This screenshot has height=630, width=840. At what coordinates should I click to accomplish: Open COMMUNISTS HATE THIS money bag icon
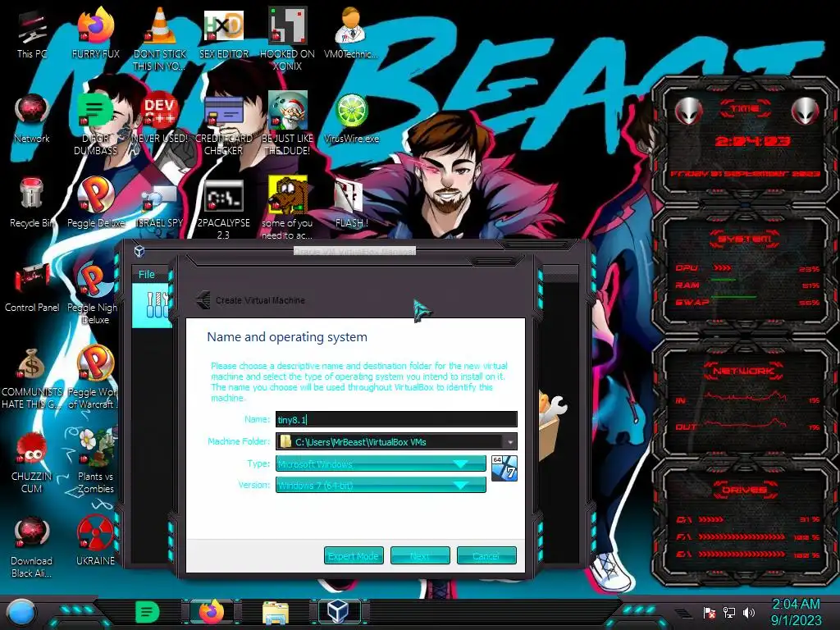[x=32, y=377]
